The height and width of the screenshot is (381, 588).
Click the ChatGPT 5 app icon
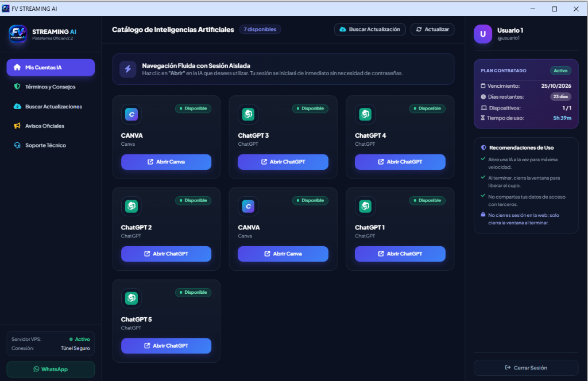pos(131,298)
